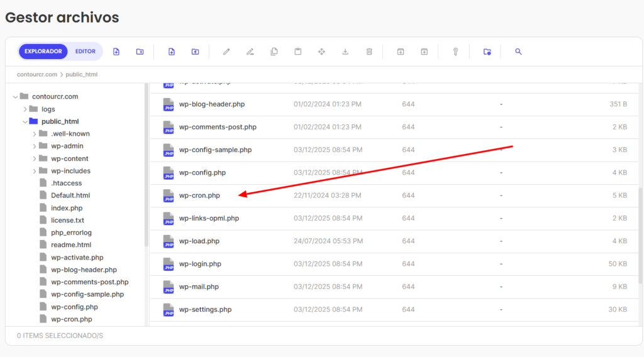Click the pencil edit icon
This screenshot has width=644, height=357.
coord(226,52)
